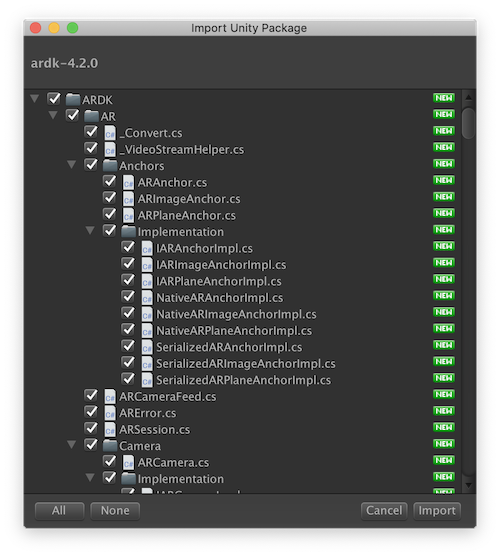
Task: Click the NativeARAnchorImpl.cs script icon
Action: tap(147, 298)
